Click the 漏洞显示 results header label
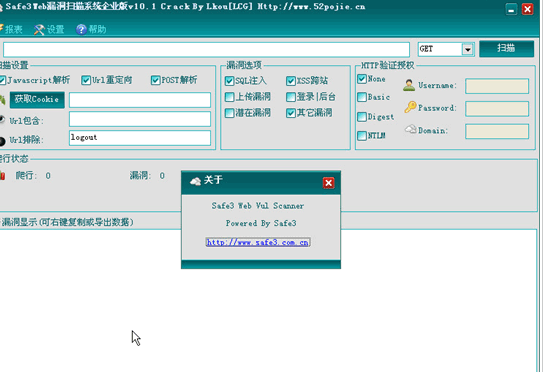Viewport: 545px width, 372px height. point(67,223)
